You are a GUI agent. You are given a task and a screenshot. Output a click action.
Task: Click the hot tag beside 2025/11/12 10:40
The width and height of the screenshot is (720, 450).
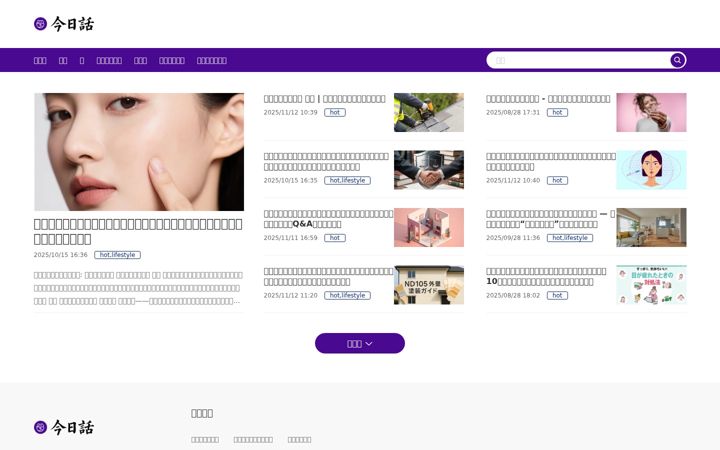click(x=557, y=180)
